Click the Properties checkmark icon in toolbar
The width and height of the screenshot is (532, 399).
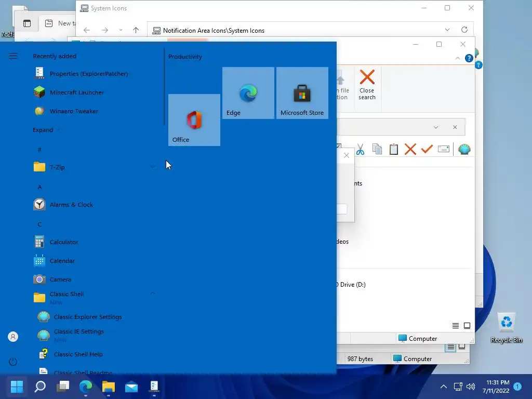[x=427, y=149]
